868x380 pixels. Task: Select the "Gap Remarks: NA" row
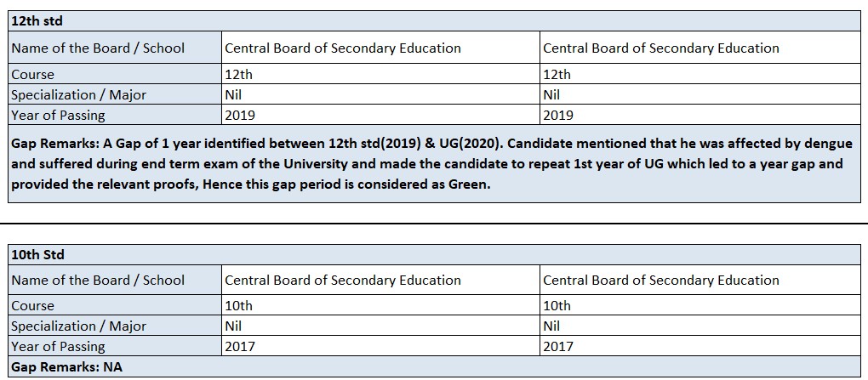click(x=66, y=367)
